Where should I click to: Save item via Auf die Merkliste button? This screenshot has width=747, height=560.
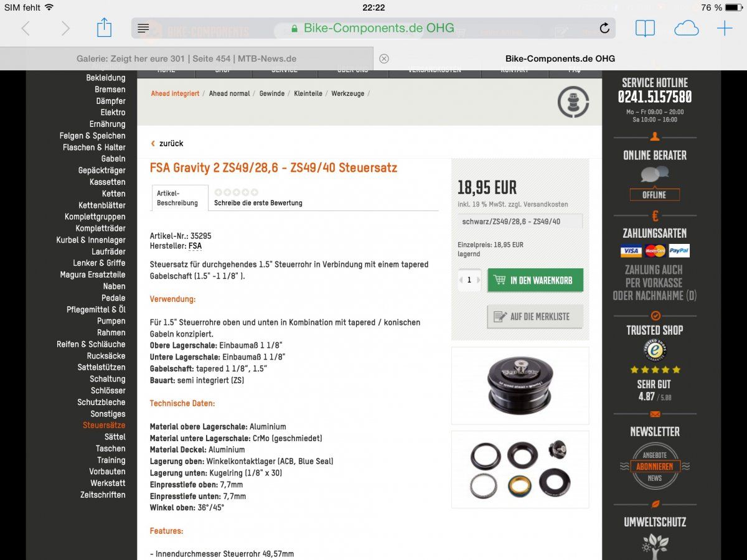pyautogui.click(x=535, y=317)
